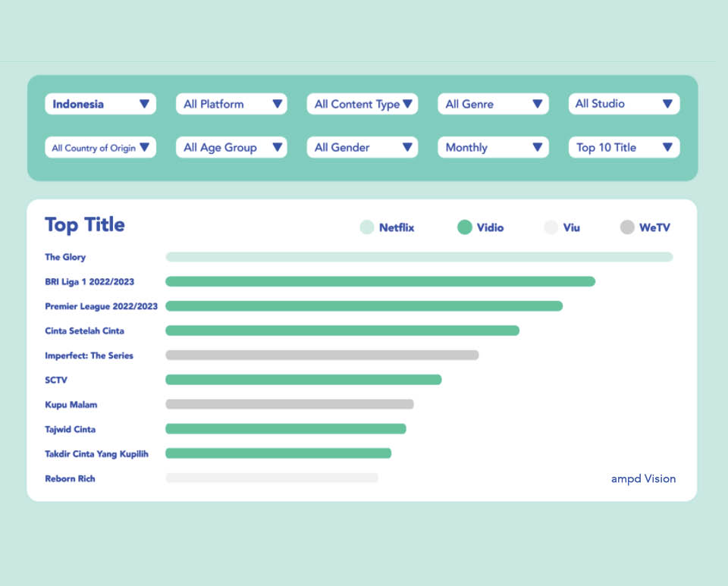Click the SCTV bar

click(303, 380)
